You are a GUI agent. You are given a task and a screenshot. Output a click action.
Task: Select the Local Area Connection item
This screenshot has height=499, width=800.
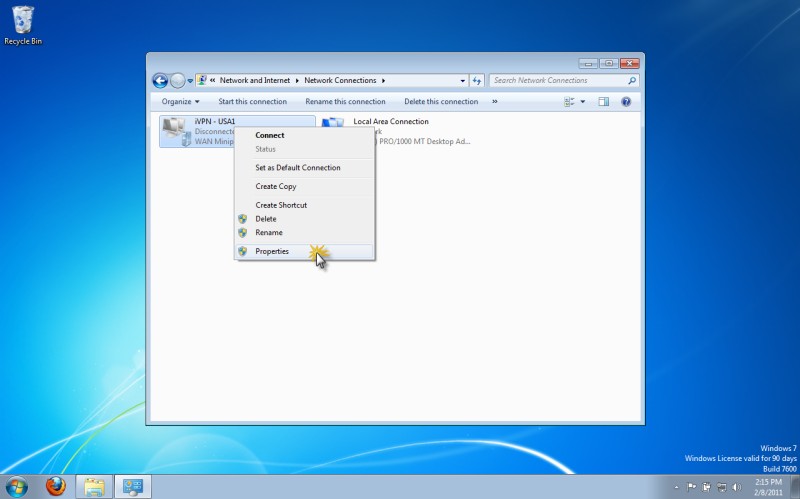click(x=396, y=131)
